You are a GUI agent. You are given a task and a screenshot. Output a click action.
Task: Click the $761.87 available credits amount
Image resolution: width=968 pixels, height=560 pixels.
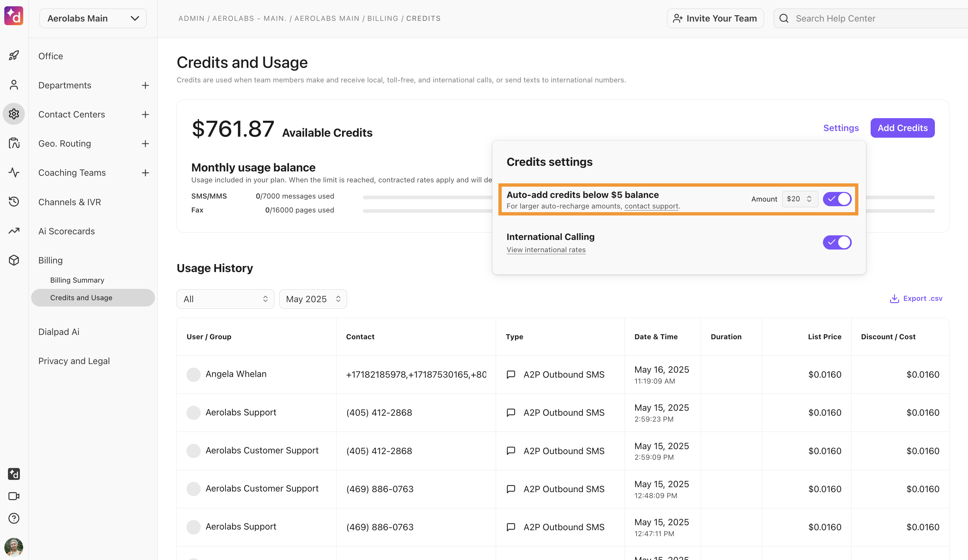233,128
